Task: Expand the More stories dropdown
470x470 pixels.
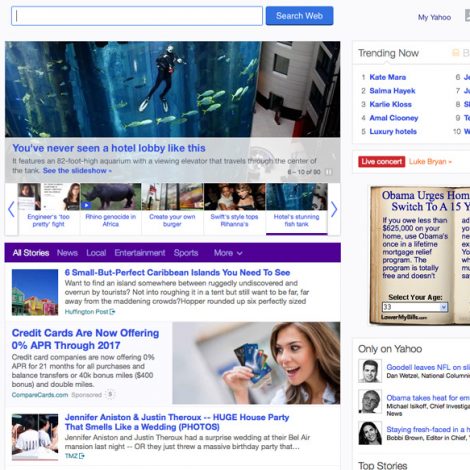Action: pyautogui.click(x=228, y=253)
